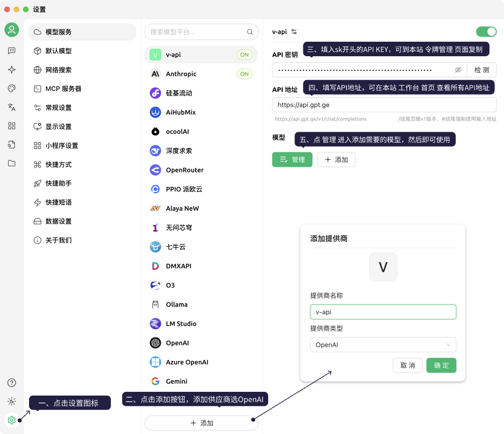The image size is (504, 434).
Task: Select the PPIO 派欧云 provider logo
Action: click(x=155, y=189)
